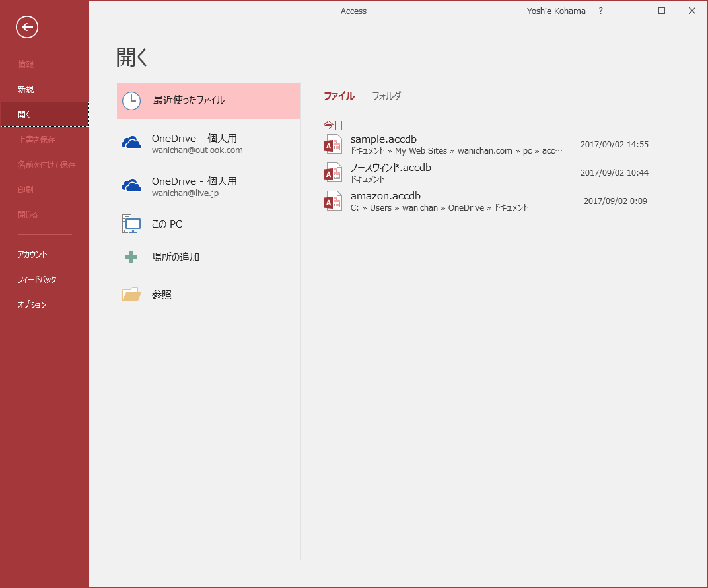Close the Access window
Viewport: 708px width, 588px height.
[691, 11]
